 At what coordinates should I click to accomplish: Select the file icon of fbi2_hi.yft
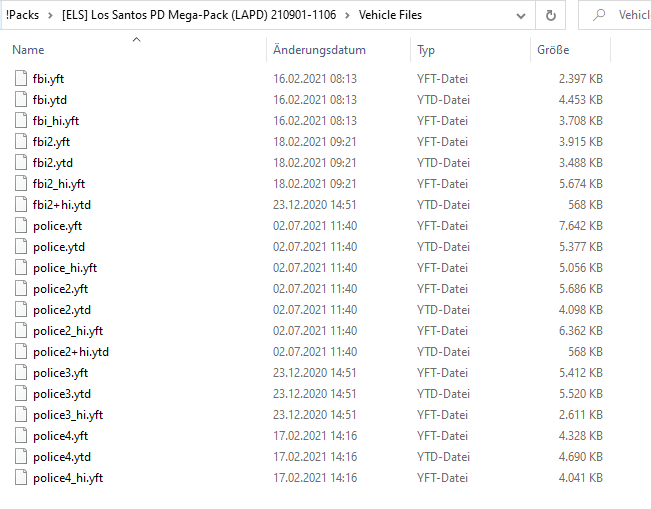[x=21, y=183]
